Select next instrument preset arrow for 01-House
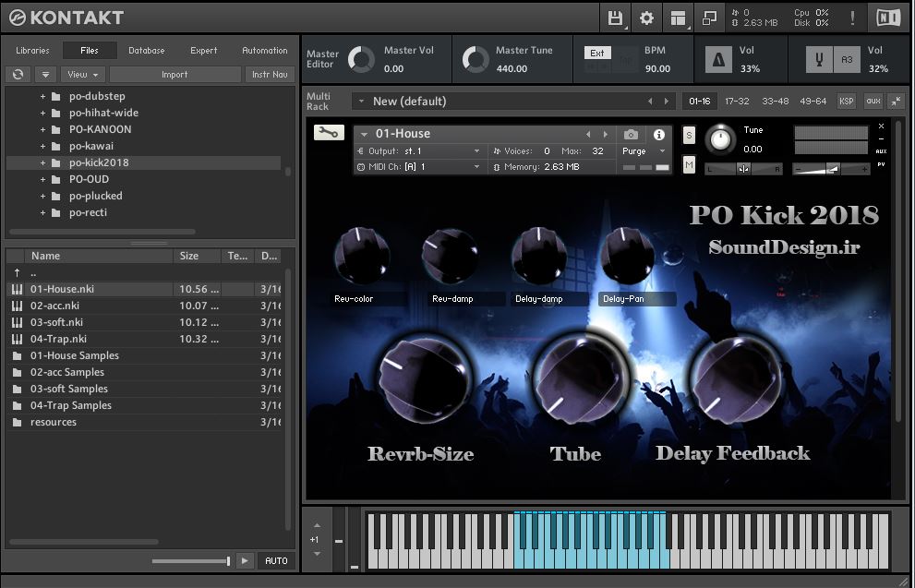The image size is (915, 588). (x=605, y=135)
